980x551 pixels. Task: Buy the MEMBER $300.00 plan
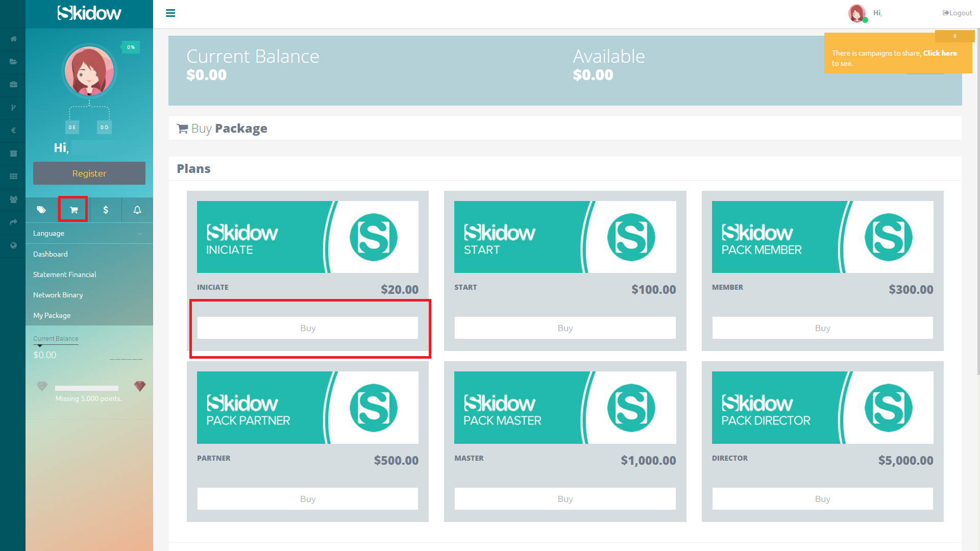822,328
